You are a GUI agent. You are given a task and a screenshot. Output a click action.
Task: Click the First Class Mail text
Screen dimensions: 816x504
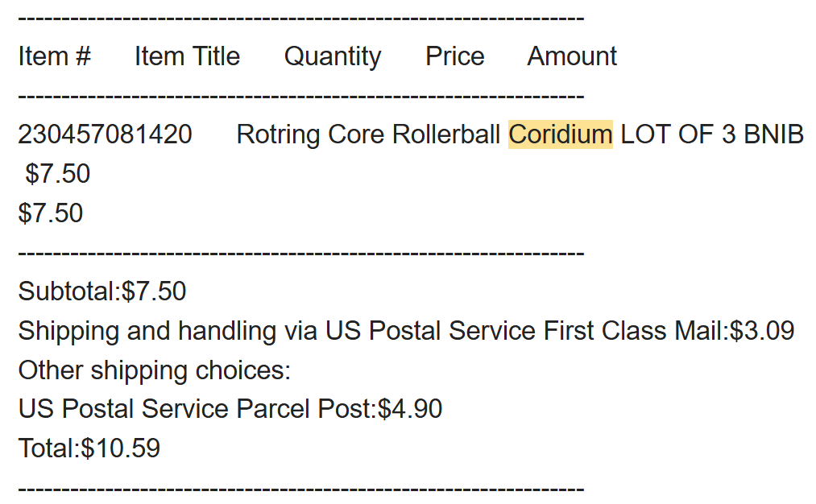pyautogui.click(x=635, y=330)
